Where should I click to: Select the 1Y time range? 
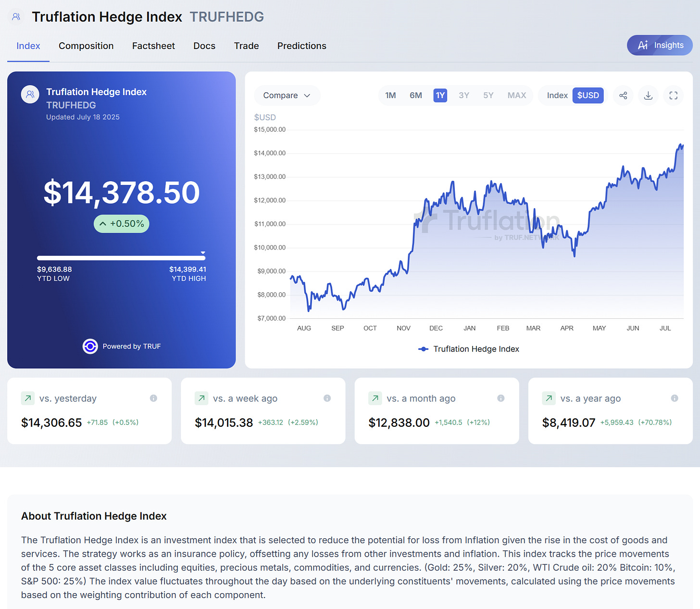pyautogui.click(x=440, y=95)
